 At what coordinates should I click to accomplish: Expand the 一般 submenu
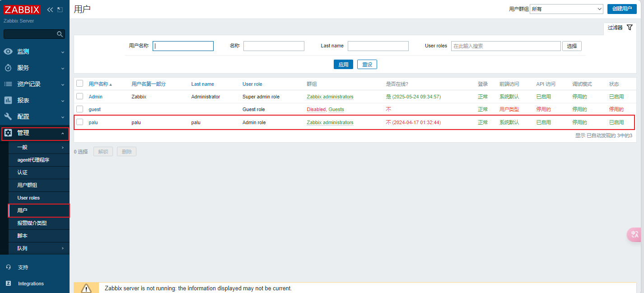coord(39,147)
